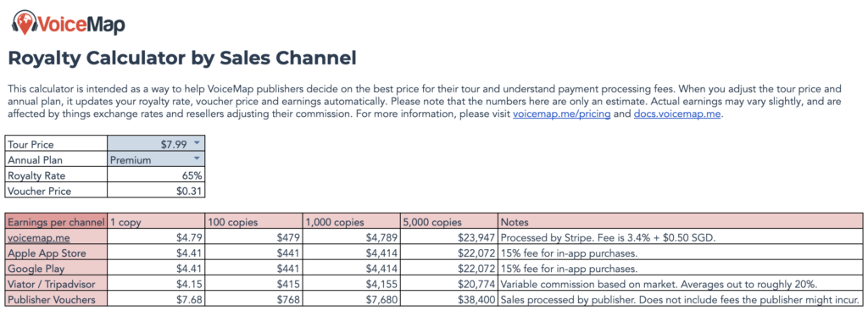Select the Voucher Price $0.31 cell
868x311 pixels.
(x=156, y=191)
